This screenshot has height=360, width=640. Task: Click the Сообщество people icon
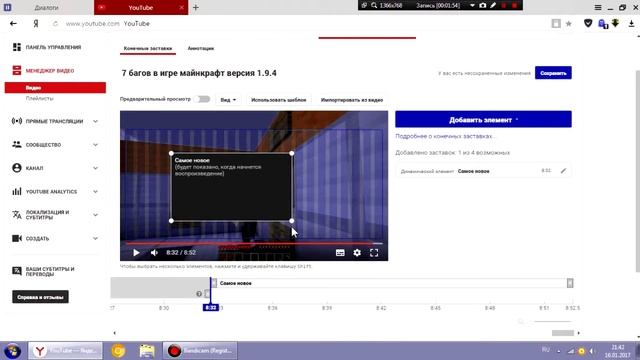tap(17, 144)
